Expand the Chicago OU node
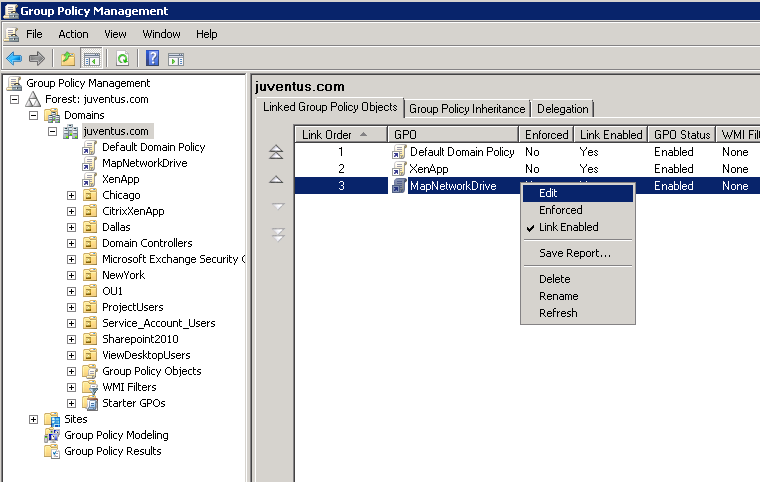 [71, 195]
